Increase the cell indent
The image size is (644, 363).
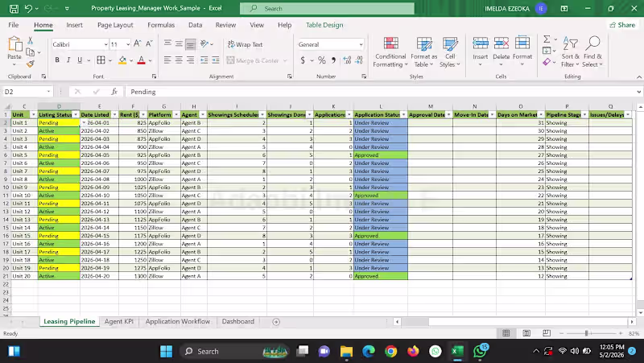(216, 60)
